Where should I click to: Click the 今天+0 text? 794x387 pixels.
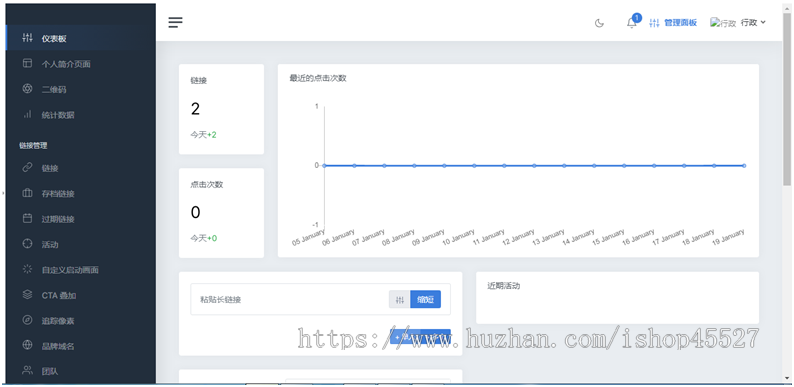click(204, 238)
